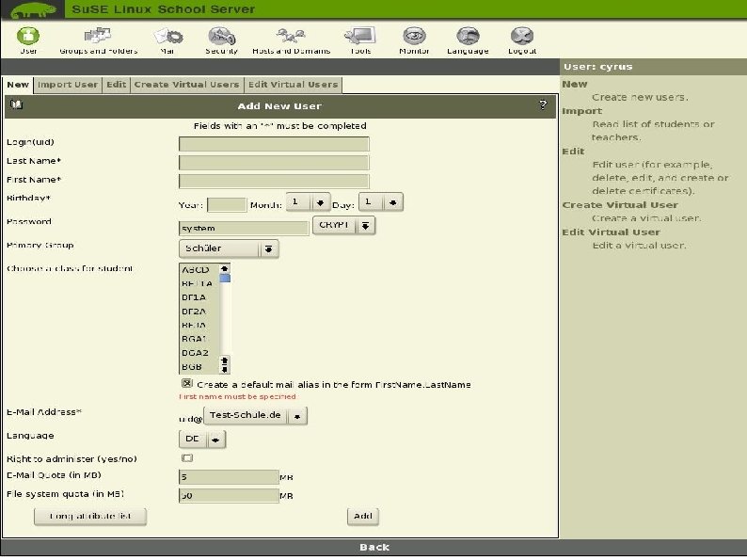Click Import in help sidebar
The height and width of the screenshot is (560, 747).
[x=582, y=111]
